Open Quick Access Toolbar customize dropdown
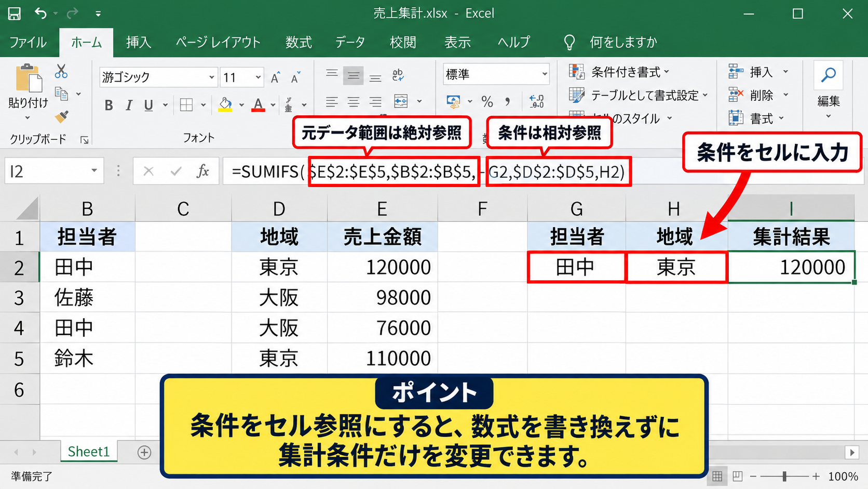 (98, 14)
